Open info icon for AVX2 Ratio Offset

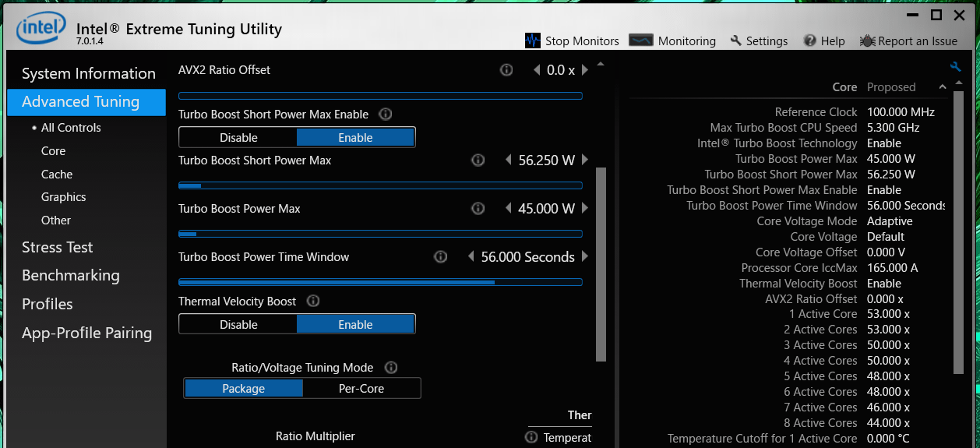(506, 70)
